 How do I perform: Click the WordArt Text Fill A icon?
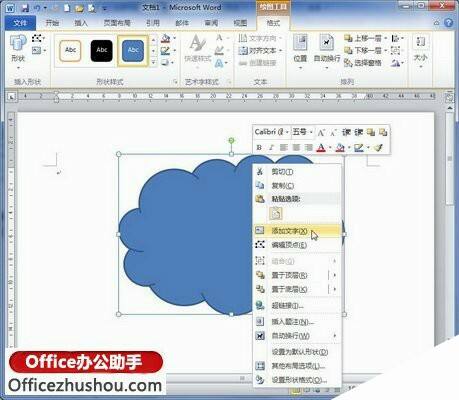[219, 38]
